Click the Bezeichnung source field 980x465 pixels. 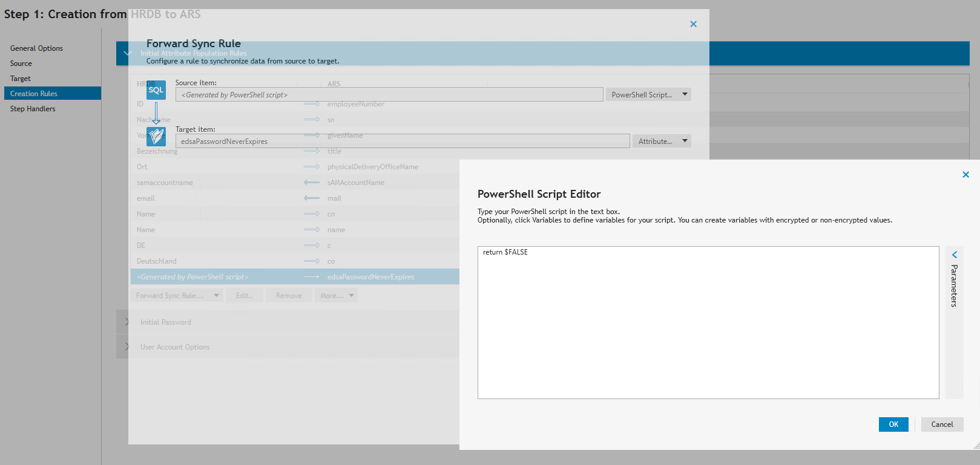click(157, 151)
